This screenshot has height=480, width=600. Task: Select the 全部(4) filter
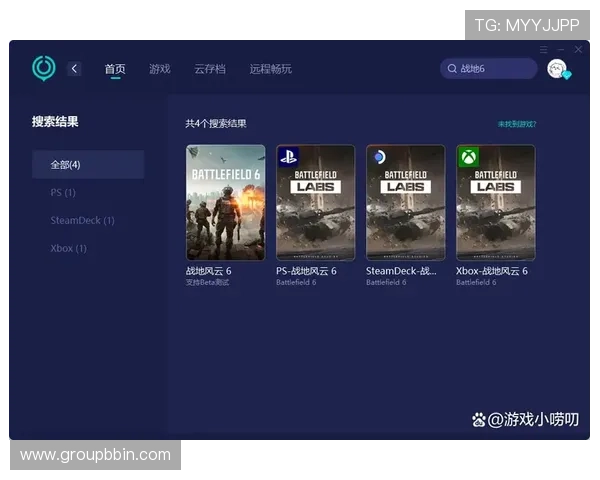[x=88, y=165]
